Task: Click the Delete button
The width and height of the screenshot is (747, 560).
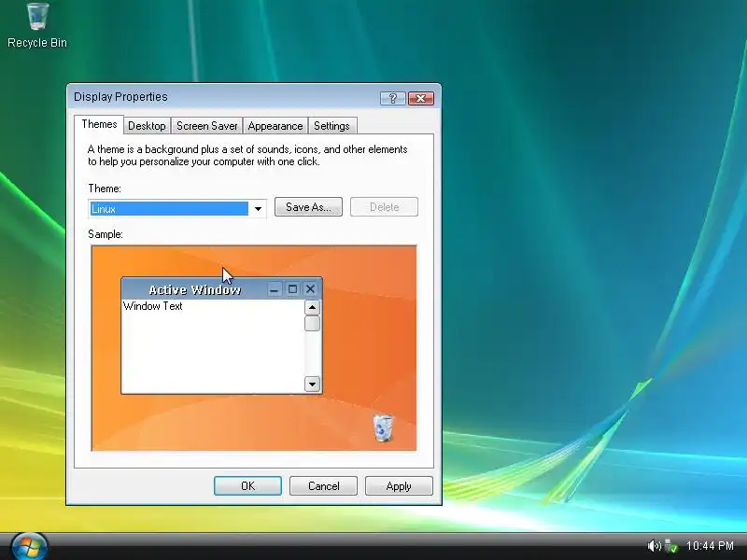Action: [x=384, y=206]
